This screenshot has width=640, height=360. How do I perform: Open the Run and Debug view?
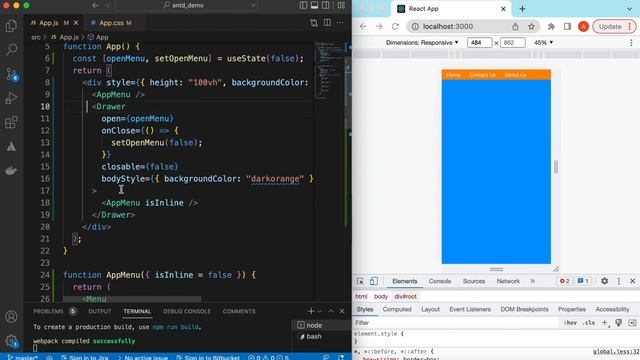point(11,98)
